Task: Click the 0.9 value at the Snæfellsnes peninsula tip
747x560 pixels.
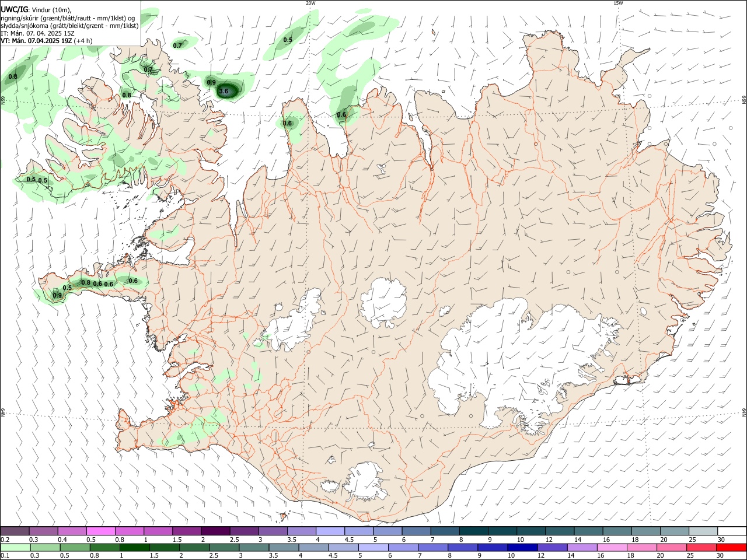Action: click(x=57, y=296)
